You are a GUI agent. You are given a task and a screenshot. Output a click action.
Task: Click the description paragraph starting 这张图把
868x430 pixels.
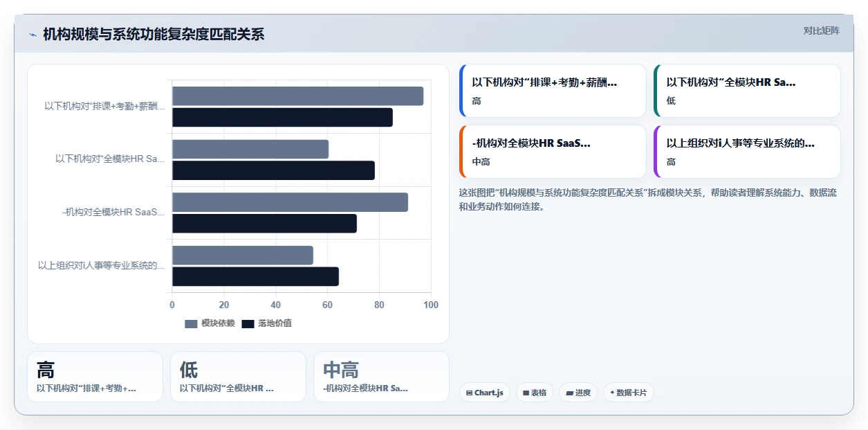tap(648, 199)
